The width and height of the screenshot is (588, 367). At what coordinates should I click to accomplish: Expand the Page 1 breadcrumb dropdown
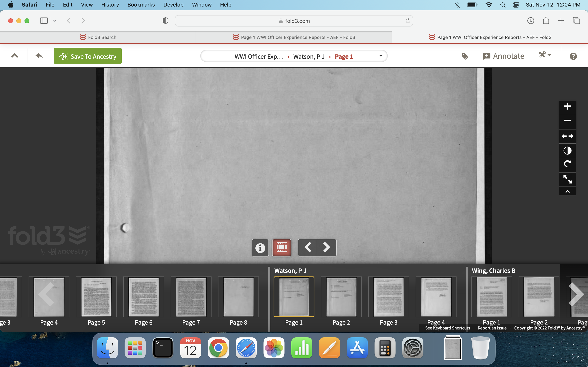point(381,56)
